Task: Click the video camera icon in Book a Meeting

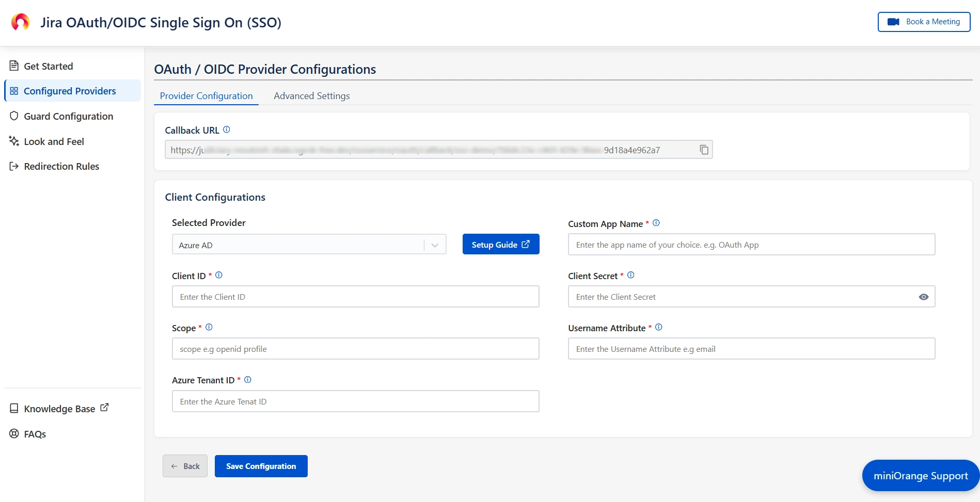Action: (x=893, y=22)
